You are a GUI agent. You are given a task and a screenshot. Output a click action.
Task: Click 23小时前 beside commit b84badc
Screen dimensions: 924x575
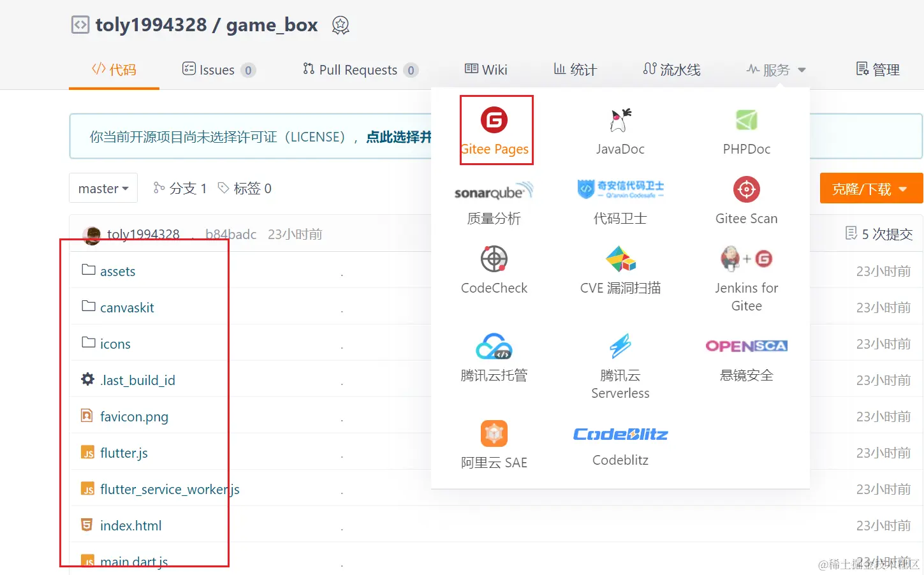pyautogui.click(x=295, y=235)
